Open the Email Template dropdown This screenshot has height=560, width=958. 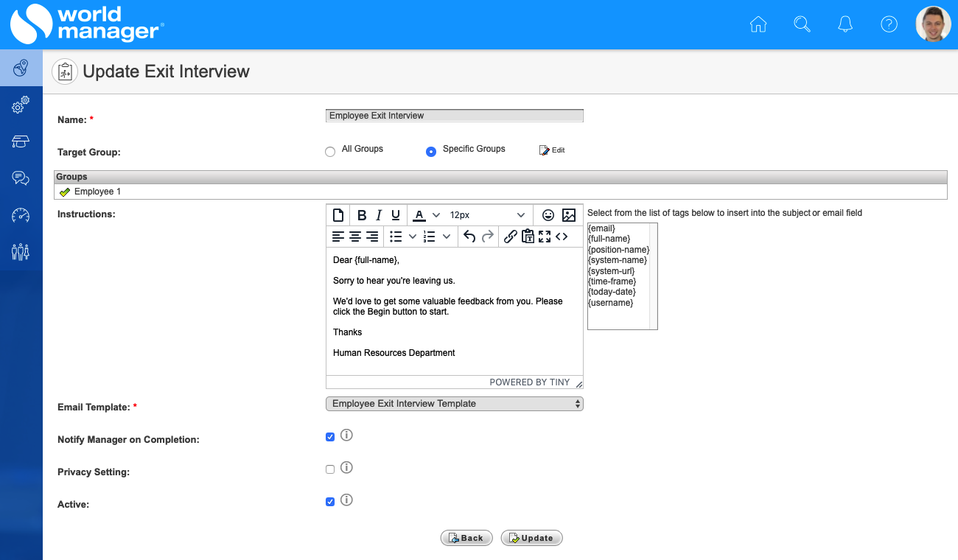coord(455,404)
